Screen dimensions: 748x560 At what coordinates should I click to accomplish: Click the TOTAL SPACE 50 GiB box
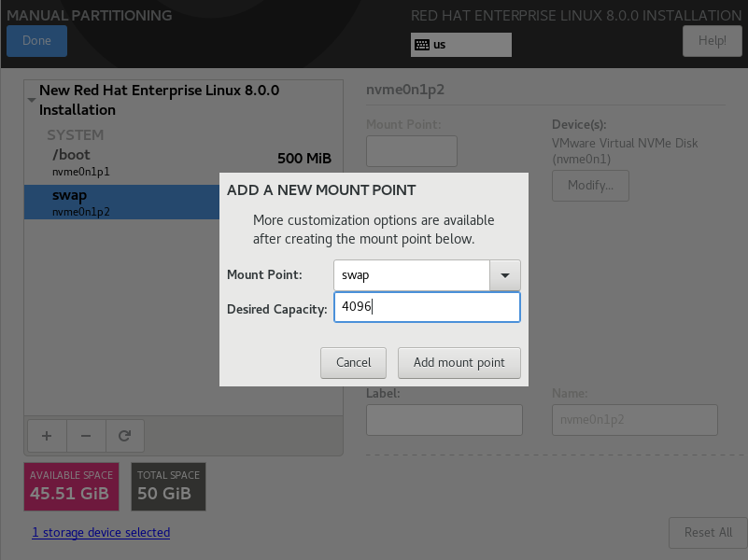[x=168, y=486]
